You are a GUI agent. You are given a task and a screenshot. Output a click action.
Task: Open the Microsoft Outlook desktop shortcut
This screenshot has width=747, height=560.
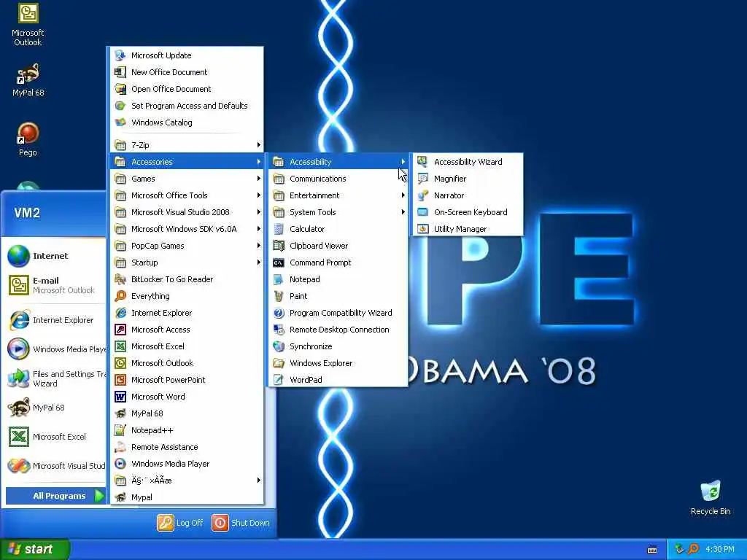pyautogui.click(x=28, y=25)
